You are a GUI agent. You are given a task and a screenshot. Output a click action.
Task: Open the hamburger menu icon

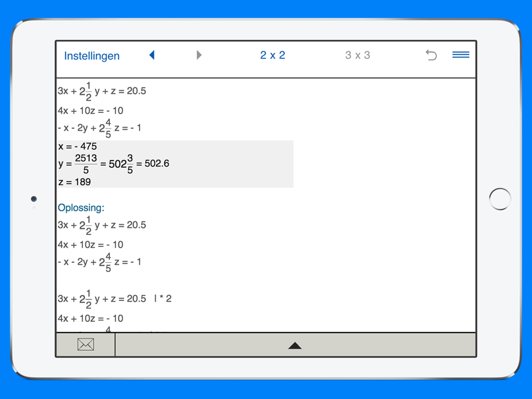tap(461, 54)
